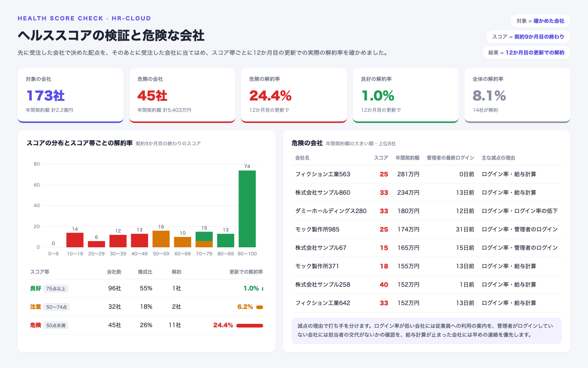Select the 危険の会社 45社 card
The height and width of the screenshot is (368, 588).
182,95
